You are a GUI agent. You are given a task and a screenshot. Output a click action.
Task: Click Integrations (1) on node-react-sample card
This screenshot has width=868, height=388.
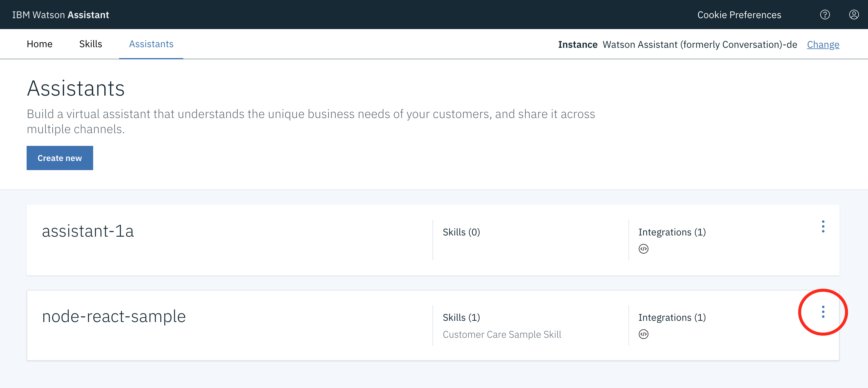point(671,317)
